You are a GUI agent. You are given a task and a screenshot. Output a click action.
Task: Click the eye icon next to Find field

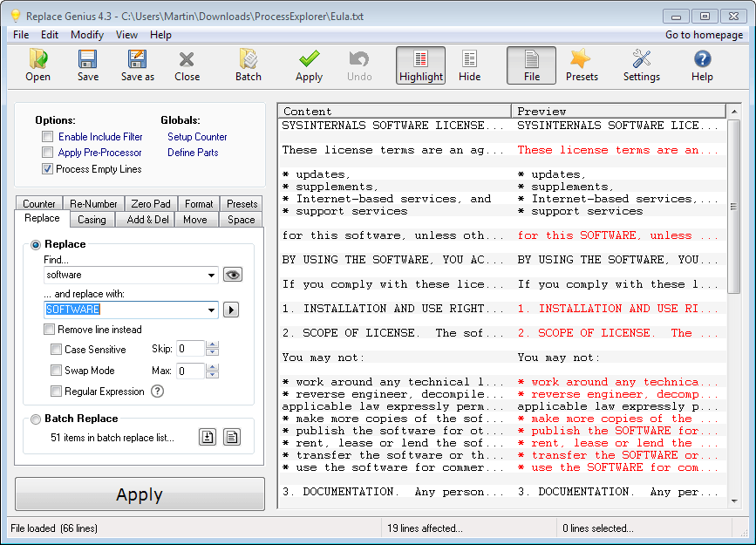point(233,275)
